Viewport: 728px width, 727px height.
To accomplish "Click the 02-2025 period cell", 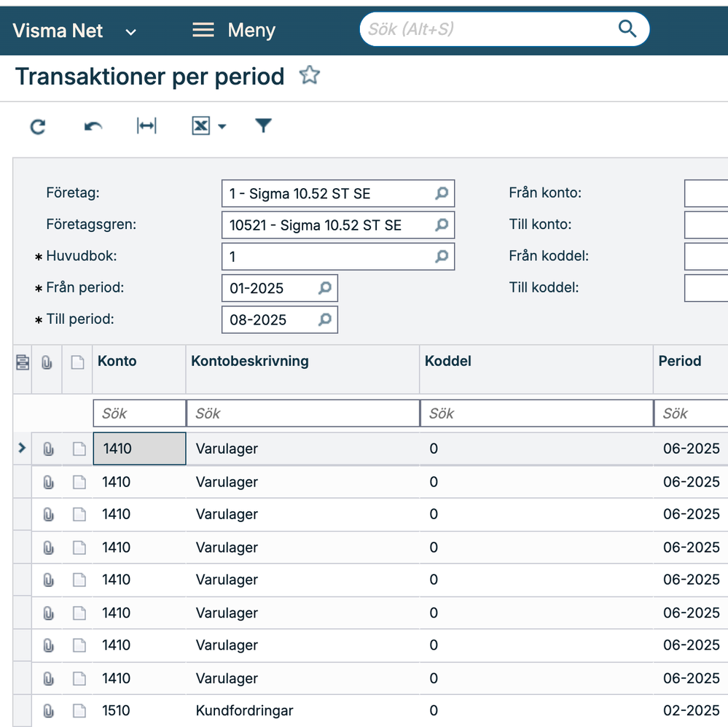I will tap(691, 711).
